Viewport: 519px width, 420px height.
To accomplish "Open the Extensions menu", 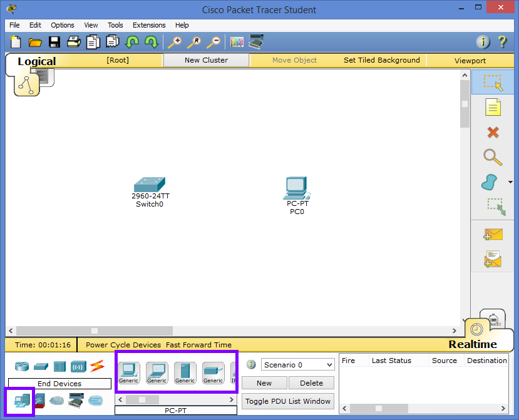I will click(149, 25).
